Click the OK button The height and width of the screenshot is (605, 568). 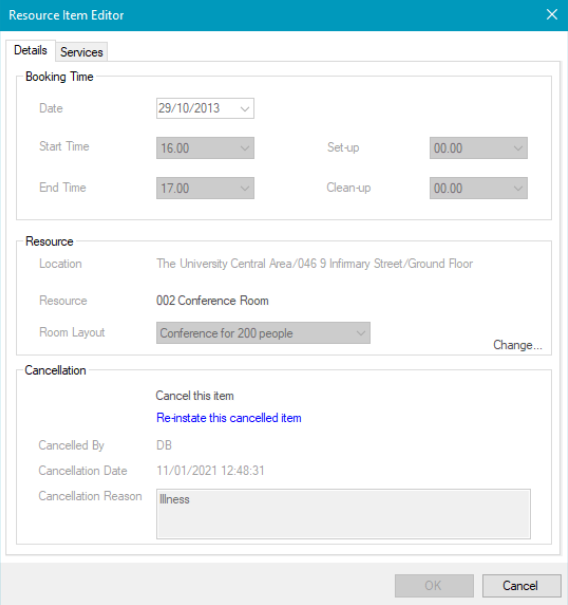434,586
